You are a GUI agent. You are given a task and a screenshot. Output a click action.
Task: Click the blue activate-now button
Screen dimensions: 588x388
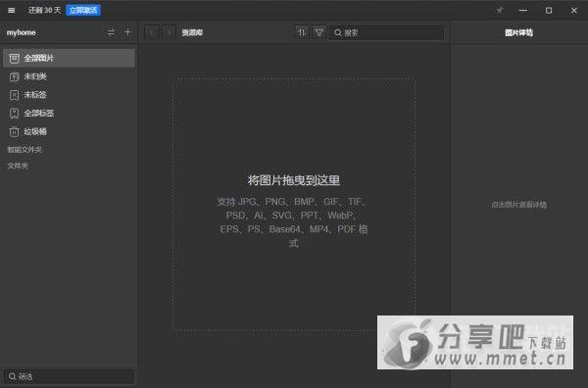tap(83, 10)
